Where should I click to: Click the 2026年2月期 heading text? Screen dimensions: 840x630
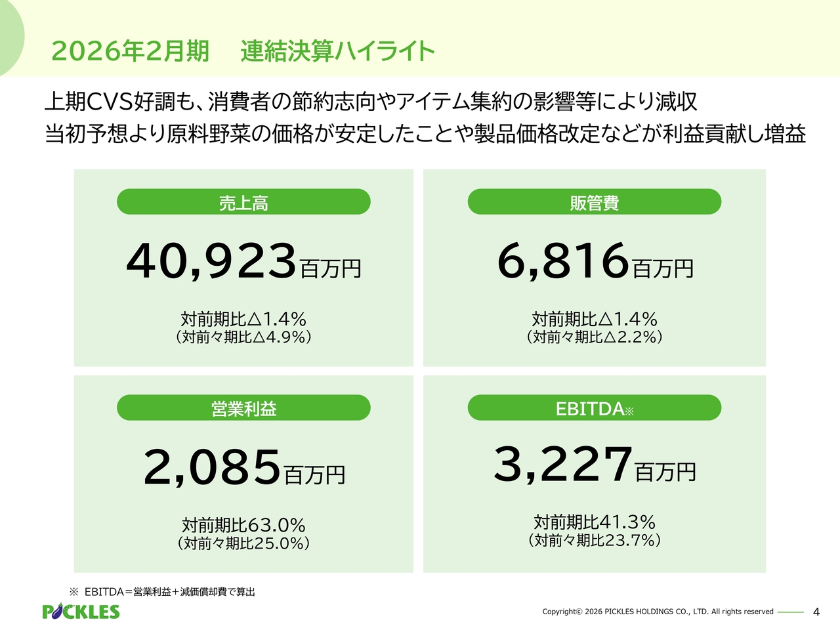click(130, 51)
